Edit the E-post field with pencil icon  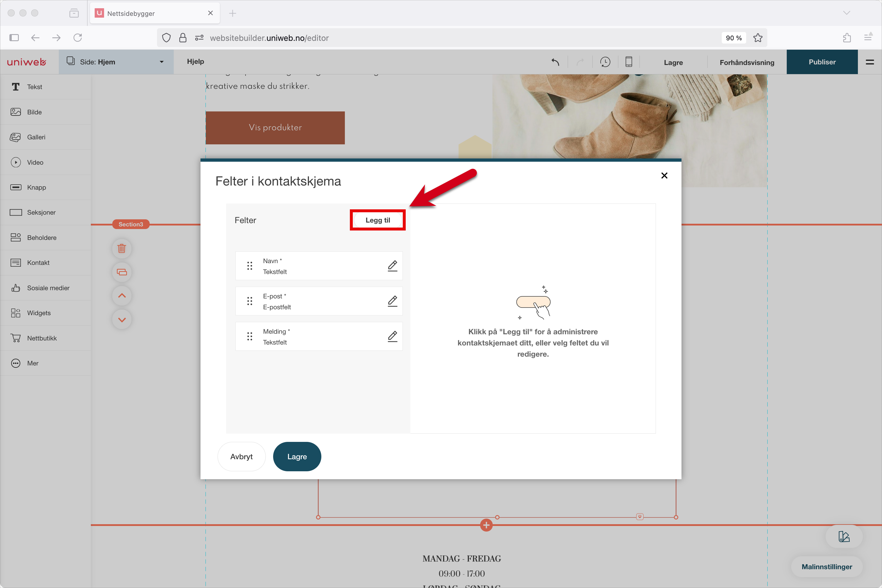(x=392, y=301)
